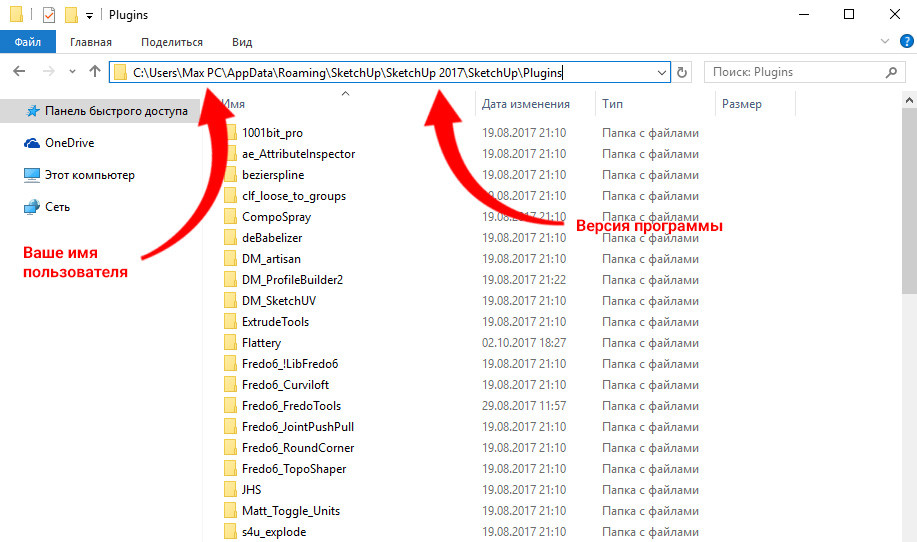Select the ExtrudeTools folder
Image resolution: width=917 pixels, height=542 pixels.
275,322
